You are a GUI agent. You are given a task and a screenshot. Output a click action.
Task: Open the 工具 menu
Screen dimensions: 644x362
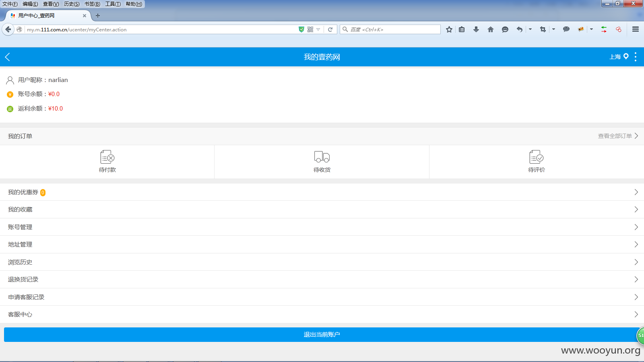[x=113, y=4]
